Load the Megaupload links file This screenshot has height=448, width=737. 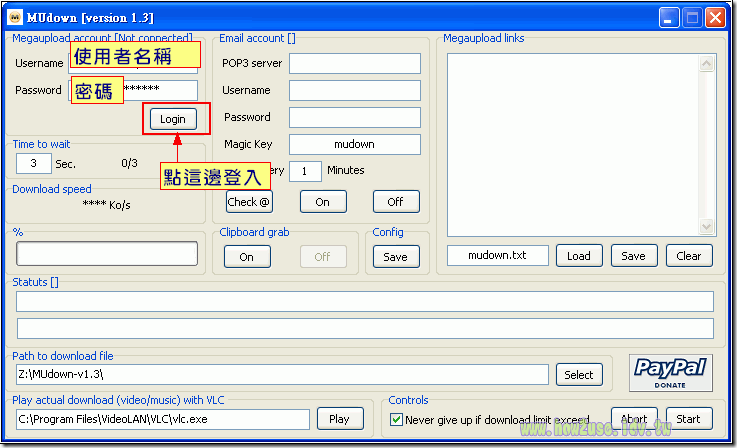[579, 256]
